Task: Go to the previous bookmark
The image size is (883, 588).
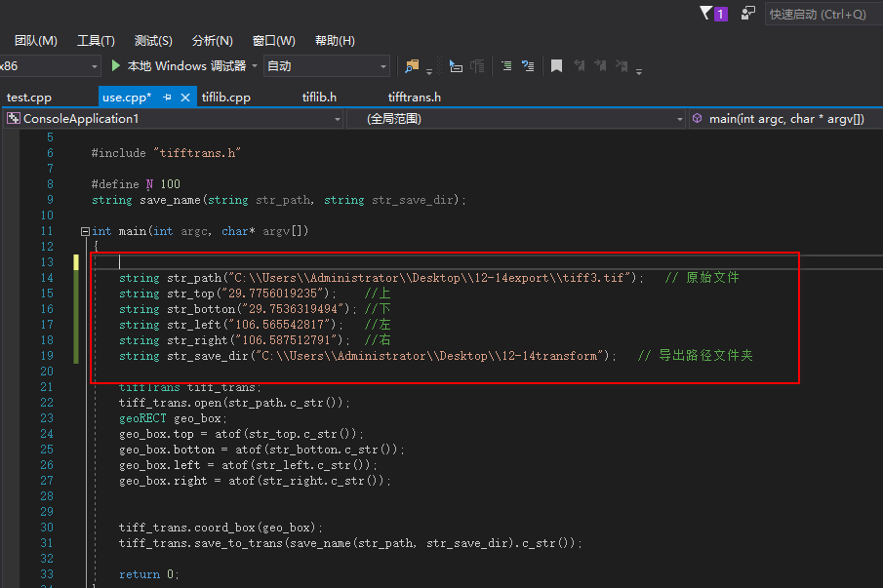Action: coord(579,66)
